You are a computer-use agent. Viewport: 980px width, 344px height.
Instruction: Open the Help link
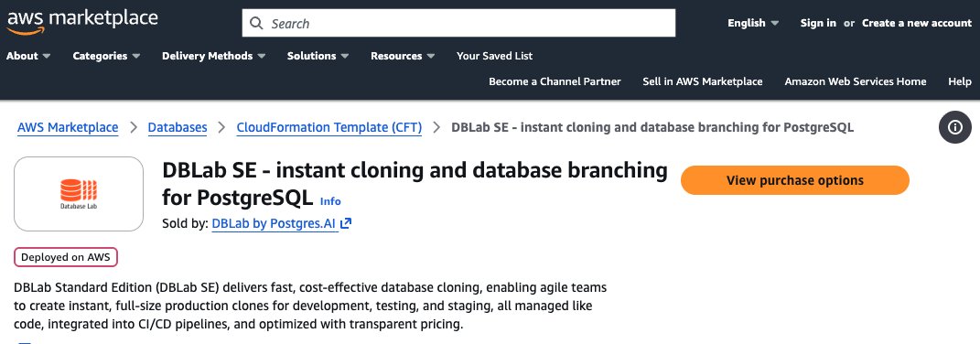[960, 81]
